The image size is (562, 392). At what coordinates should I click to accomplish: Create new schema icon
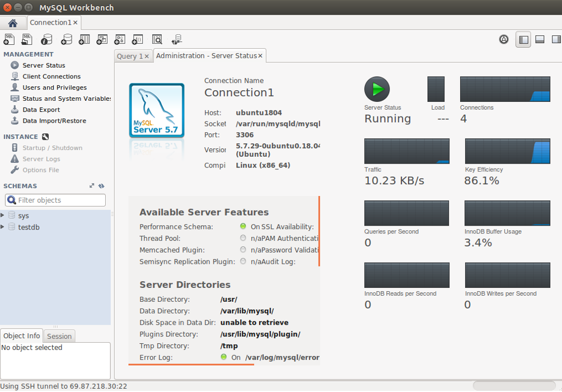click(66, 39)
